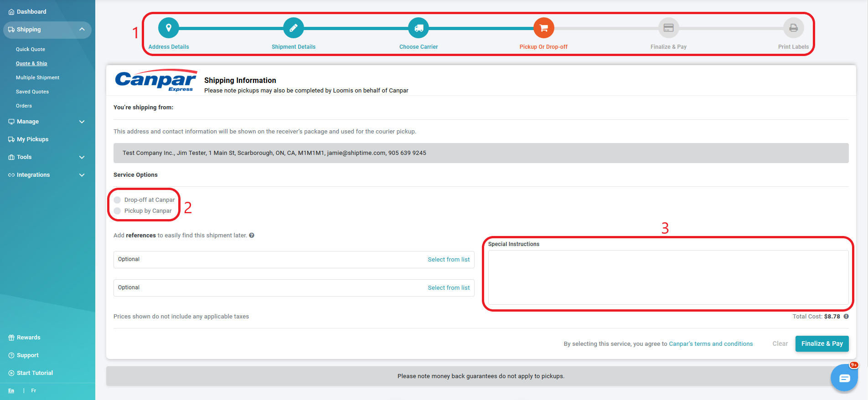Image resolution: width=868 pixels, height=400 pixels.
Task: Click inside the Special Instructions text area
Action: coord(668,277)
